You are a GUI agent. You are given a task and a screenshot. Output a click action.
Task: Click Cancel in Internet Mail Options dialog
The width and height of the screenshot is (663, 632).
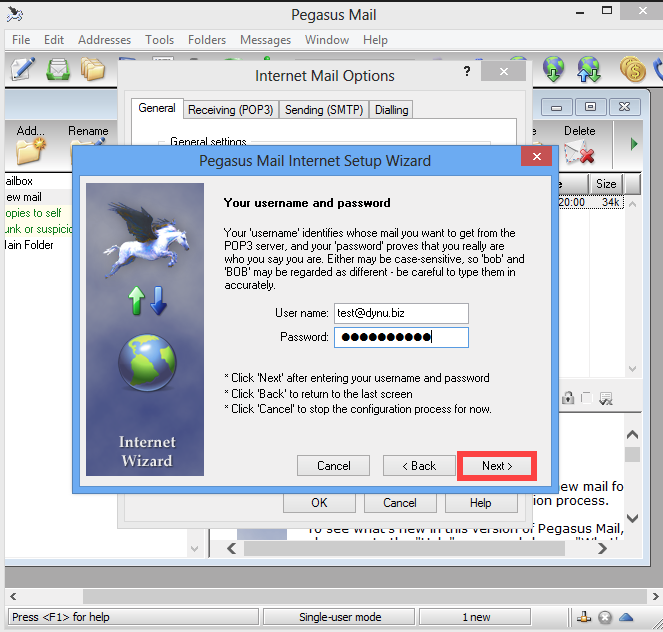tap(400, 503)
